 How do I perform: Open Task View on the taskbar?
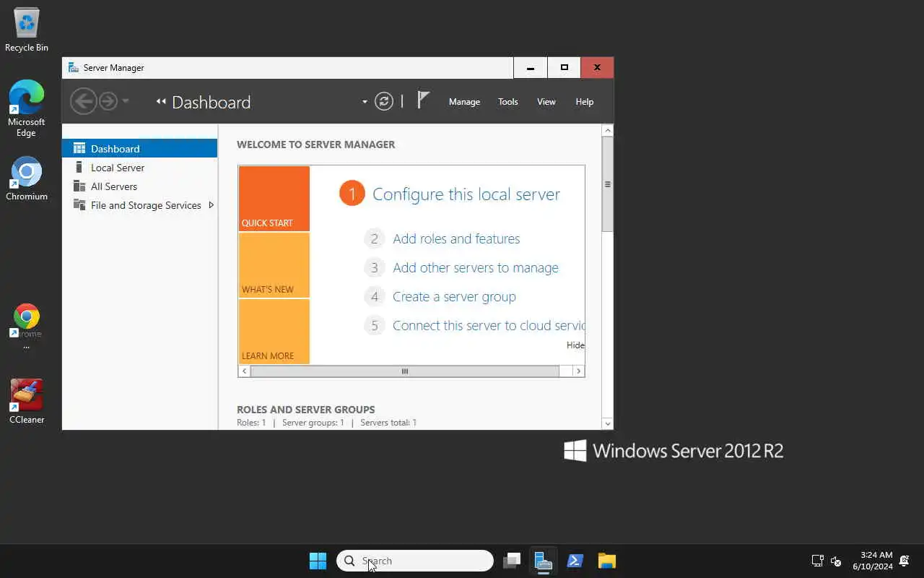click(x=512, y=561)
